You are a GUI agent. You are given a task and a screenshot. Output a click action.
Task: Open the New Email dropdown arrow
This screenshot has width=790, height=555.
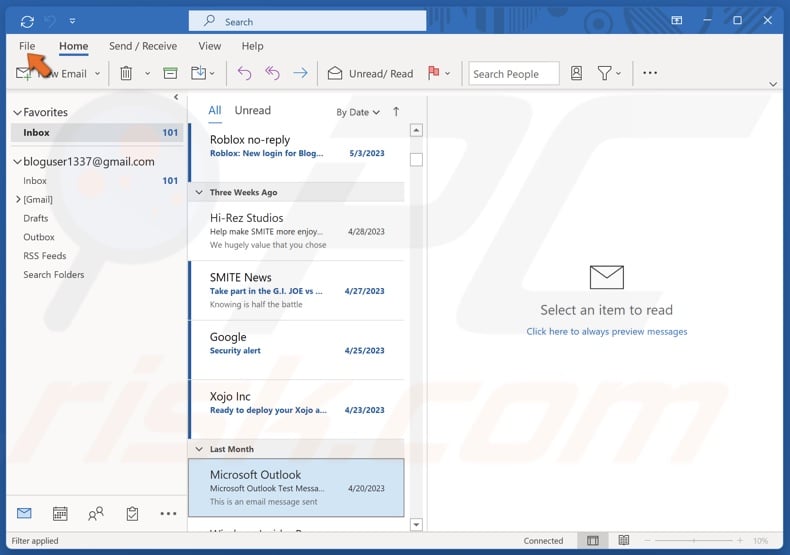pyautogui.click(x=98, y=74)
